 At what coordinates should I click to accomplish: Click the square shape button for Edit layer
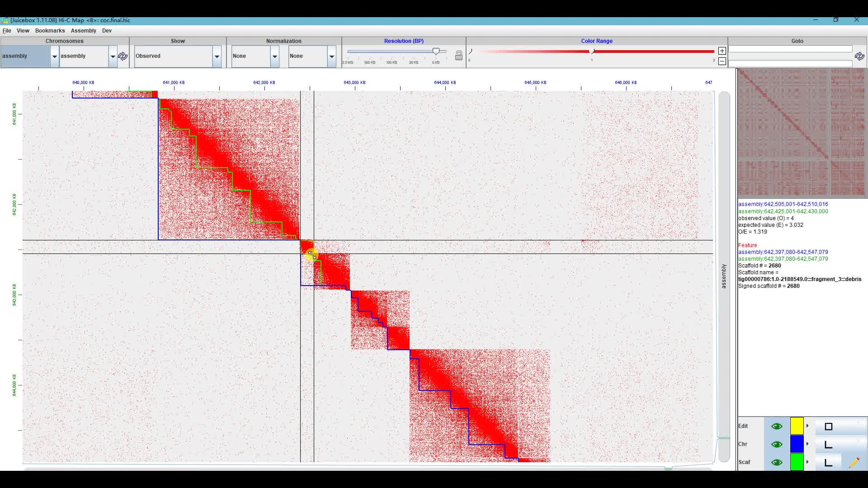828,427
